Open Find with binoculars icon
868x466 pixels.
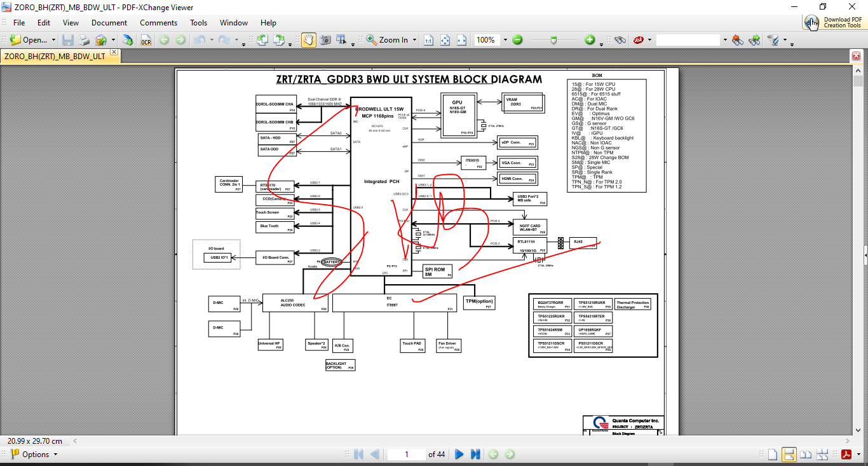coord(620,40)
